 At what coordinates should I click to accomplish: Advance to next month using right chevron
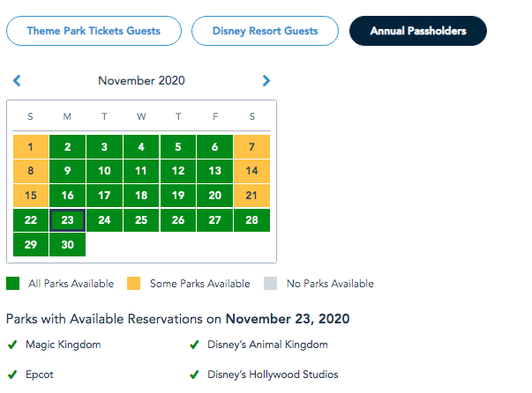click(x=266, y=81)
